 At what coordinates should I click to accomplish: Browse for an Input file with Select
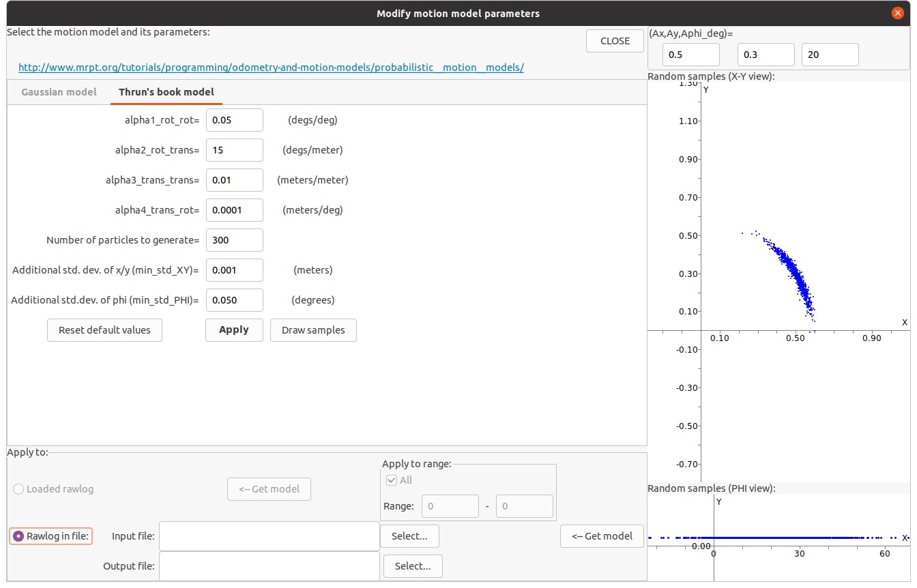click(409, 536)
